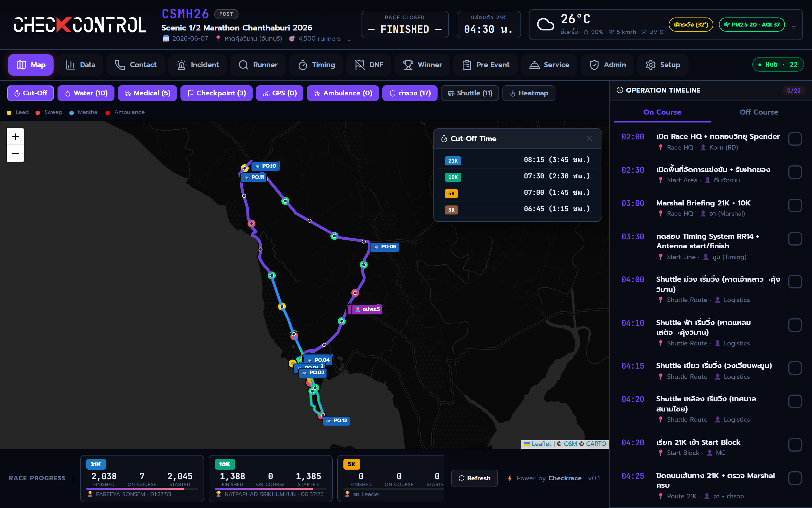Toggle the Heatmap layer
Viewport: 812px width, 508px height.
[529, 93]
